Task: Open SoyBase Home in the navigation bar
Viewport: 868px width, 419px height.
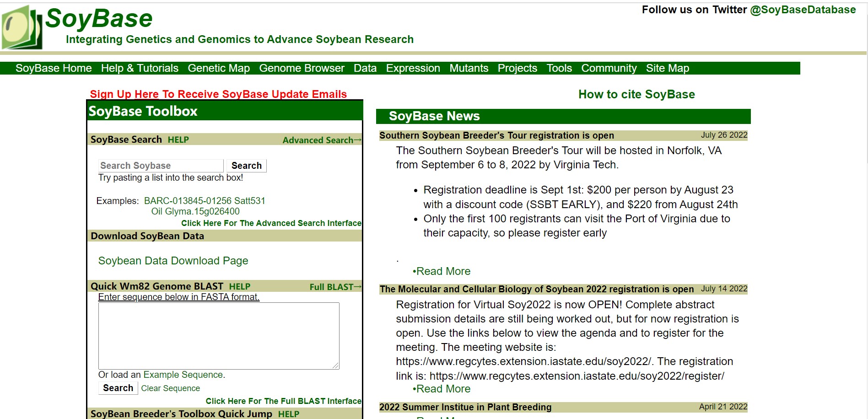Action: pos(54,68)
